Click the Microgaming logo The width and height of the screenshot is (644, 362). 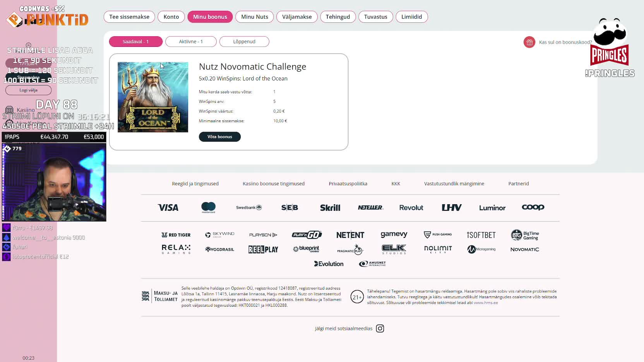tap(481, 249)
